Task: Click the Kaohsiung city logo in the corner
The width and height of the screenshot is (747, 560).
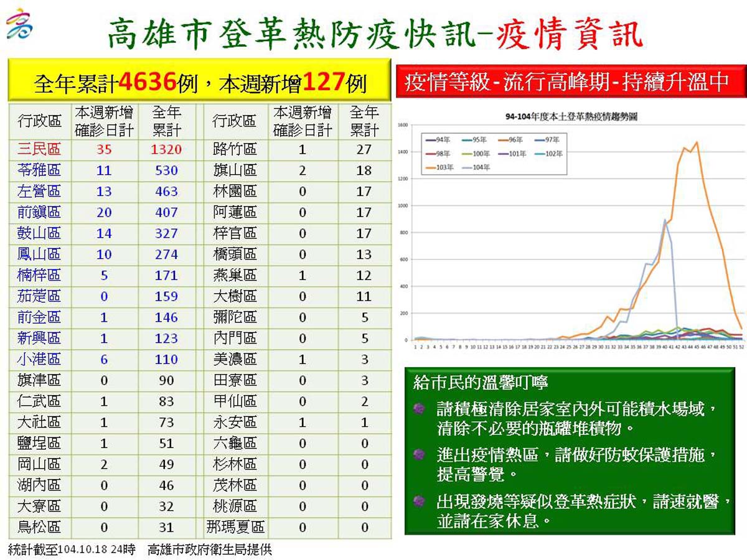Action: pyautogui.click(x=20, y=24)
